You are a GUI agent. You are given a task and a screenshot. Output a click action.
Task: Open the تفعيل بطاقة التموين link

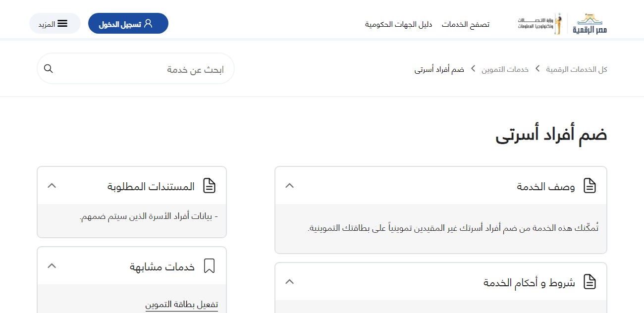181,305
